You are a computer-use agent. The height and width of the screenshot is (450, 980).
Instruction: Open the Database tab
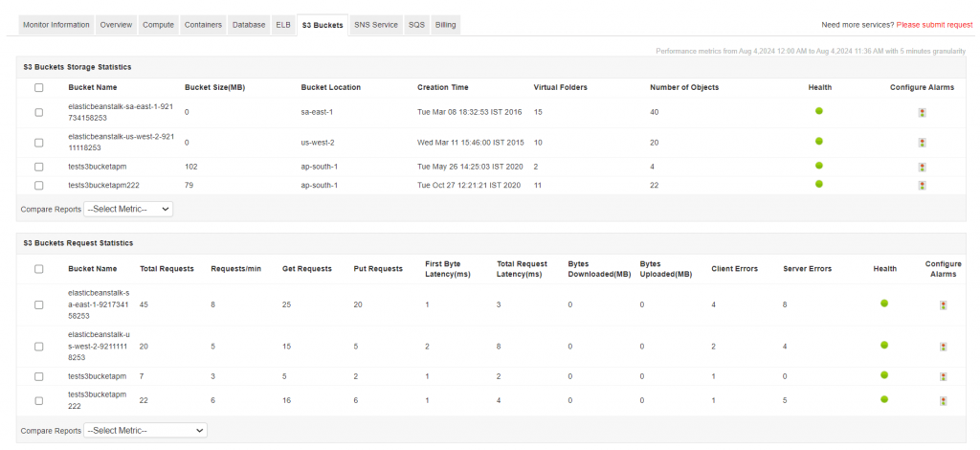tap(249, 24)
